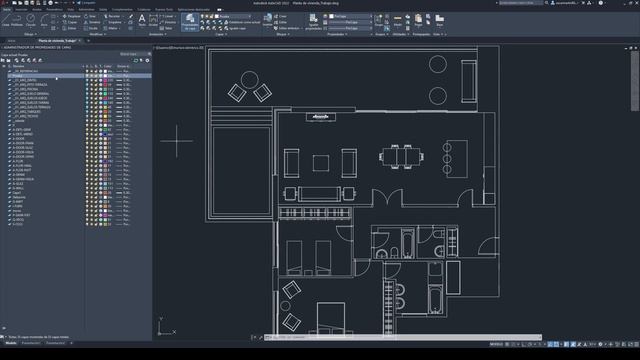Click the Crear block button

point(280,16)
